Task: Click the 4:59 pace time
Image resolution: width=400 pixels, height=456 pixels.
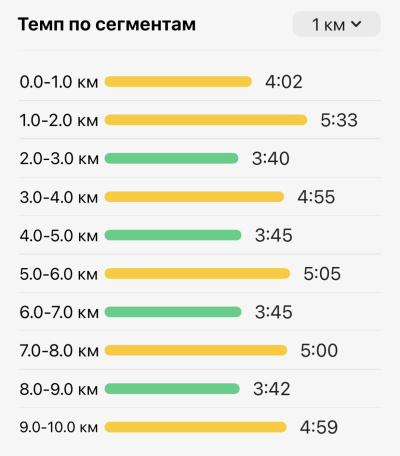Action: pos(319,427)
